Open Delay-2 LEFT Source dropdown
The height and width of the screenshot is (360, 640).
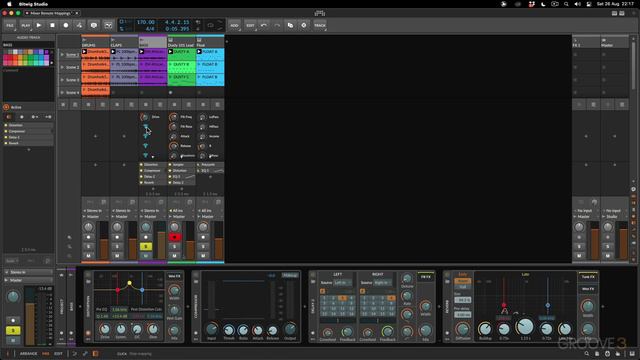coord(342,282)
